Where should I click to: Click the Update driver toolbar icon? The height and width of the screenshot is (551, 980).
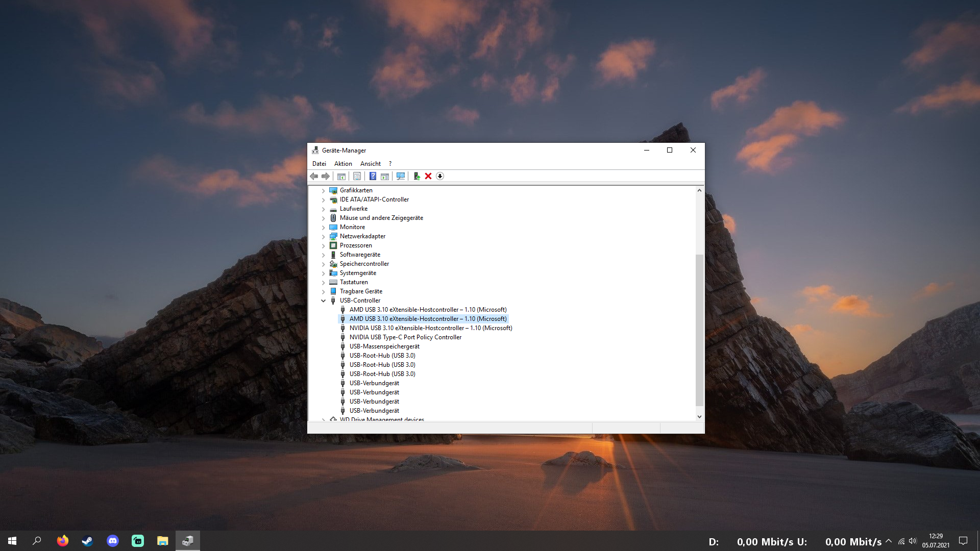click(416, 176)
